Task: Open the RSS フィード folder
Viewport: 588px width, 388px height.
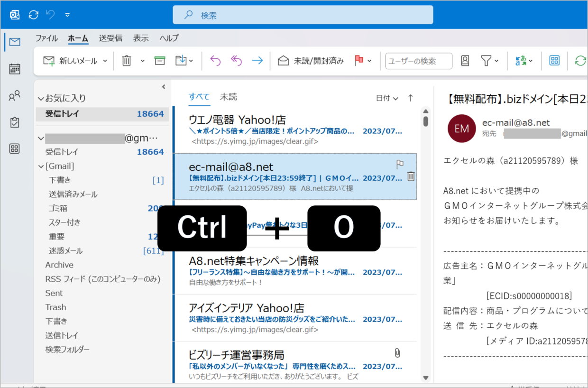Action: point(102,279)
